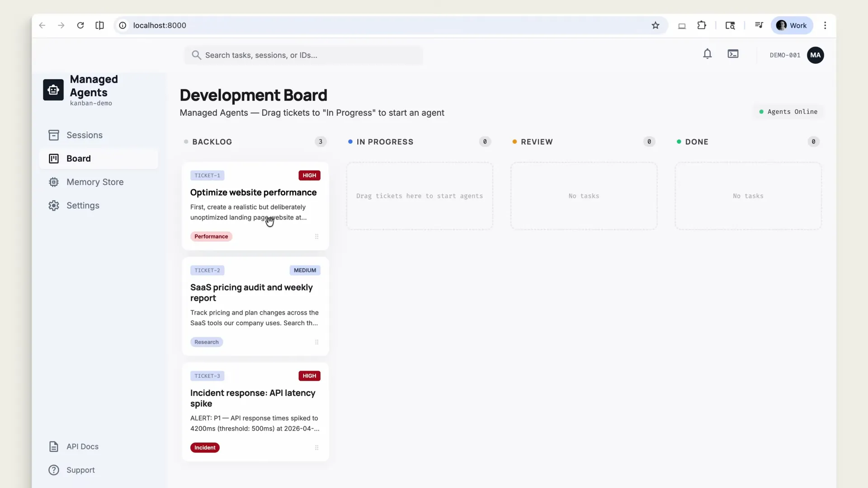The height and width of the screenshot is (488, 868).
Task: Select the Board icon in the sidebar
Action: [x=53, y=159]
